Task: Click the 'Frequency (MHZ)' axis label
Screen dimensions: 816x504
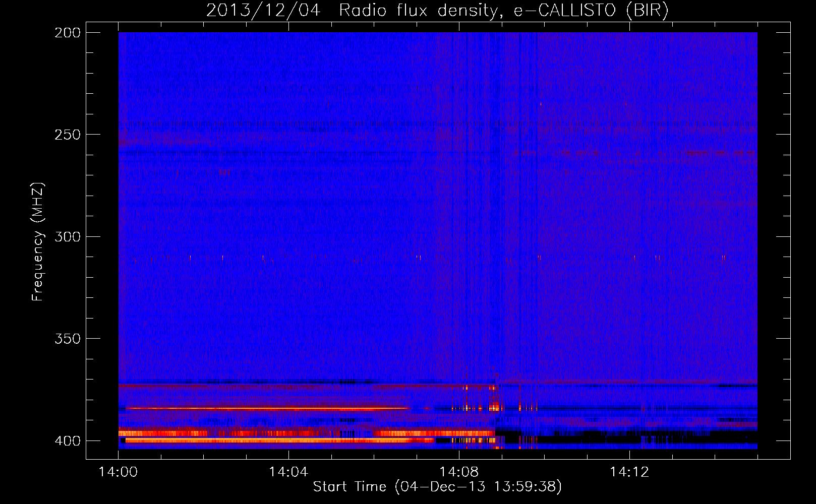Action: (x=38, y=242)
